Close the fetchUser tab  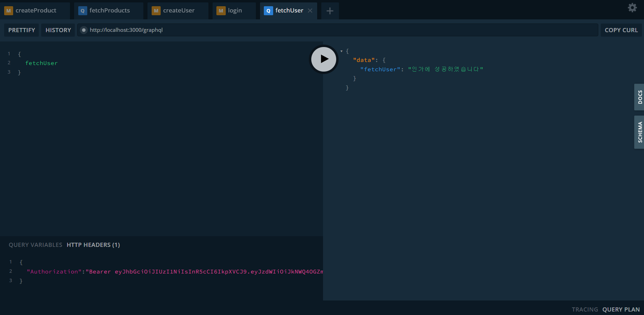tap(310, 11)
